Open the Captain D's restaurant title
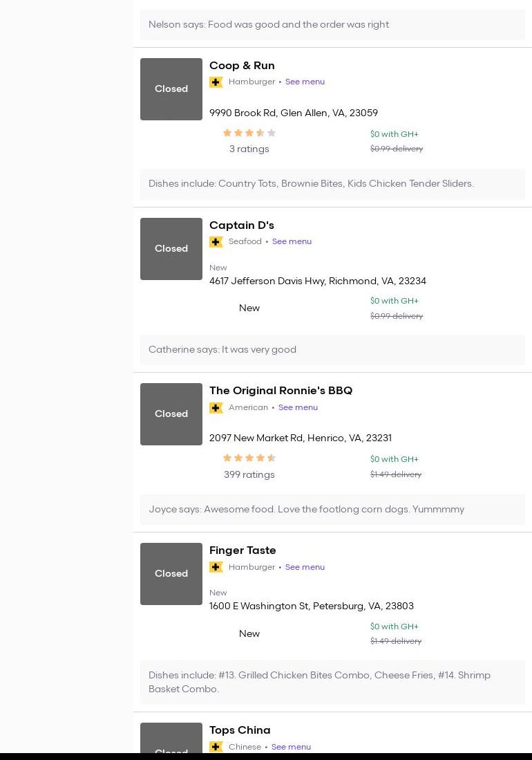Image resolution: width=532 pixels, height=760 pixels. click(242, 225)
